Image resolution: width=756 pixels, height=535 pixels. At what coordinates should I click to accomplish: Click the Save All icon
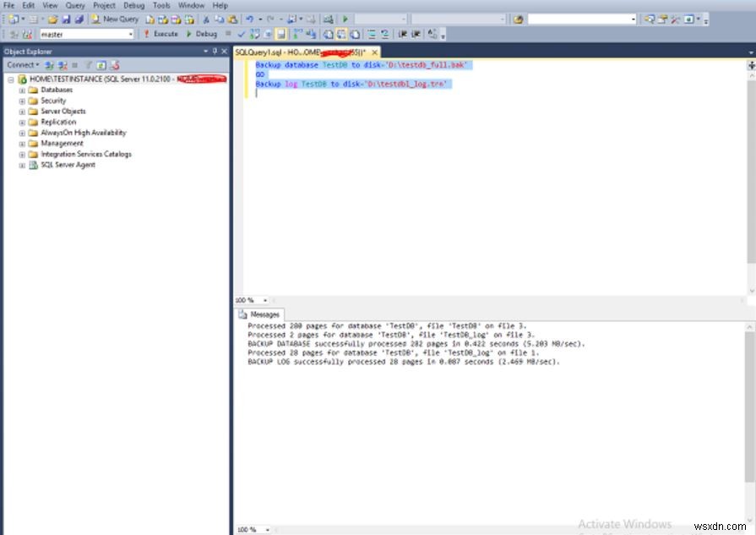point(79,19)
